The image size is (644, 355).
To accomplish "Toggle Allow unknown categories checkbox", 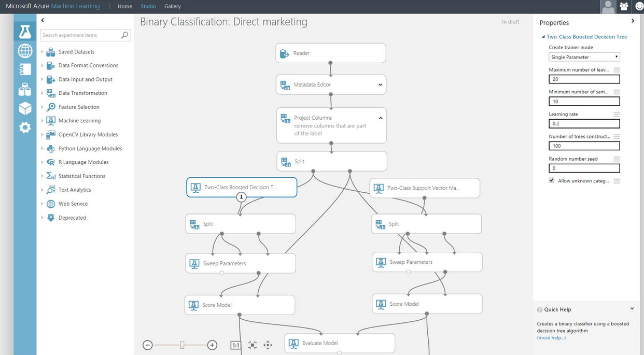I will pos(552,181).
